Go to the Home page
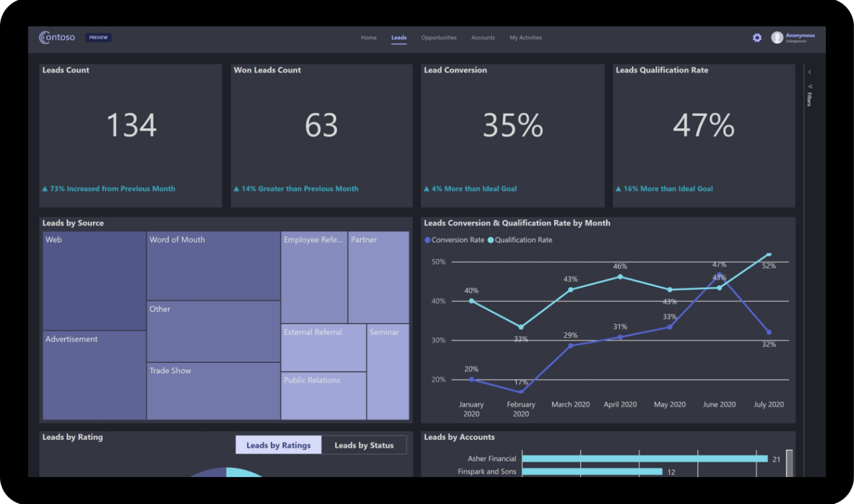The height and width of the screenshot is (504, 854). (x=369, y=38)
